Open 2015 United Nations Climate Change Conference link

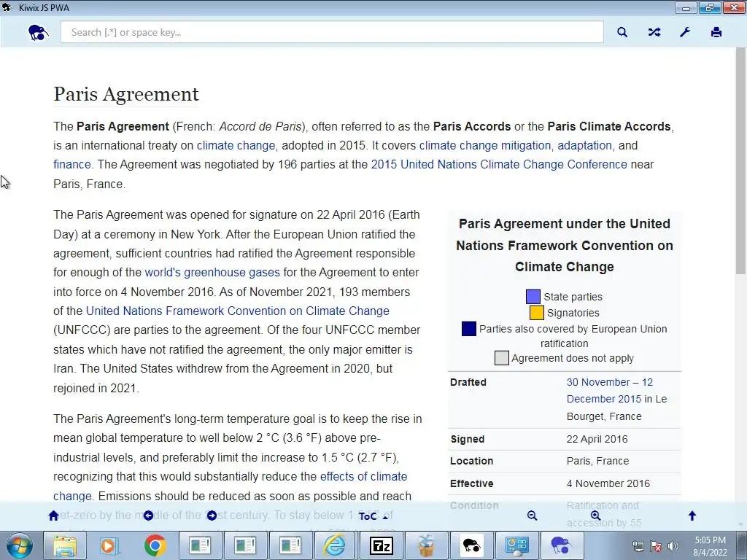point(499,164)
